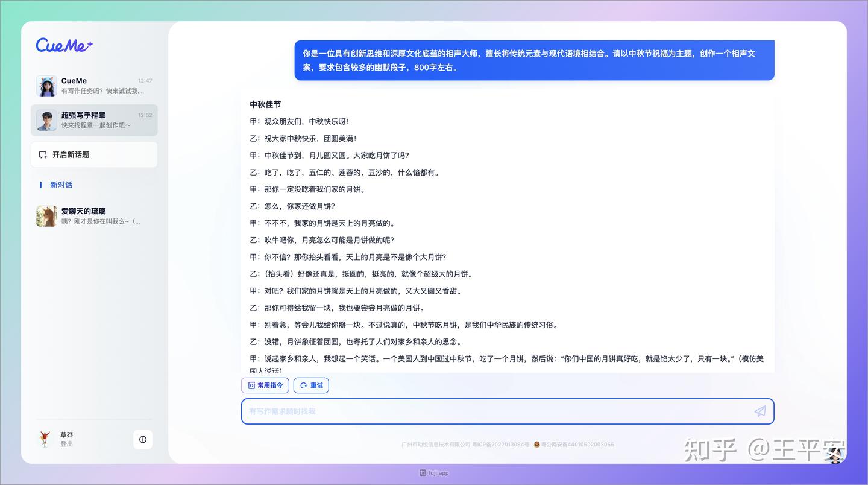Click the blue marker beside 新对话
Viewport: 868px width, 485px height.
(x=40, y=185)
